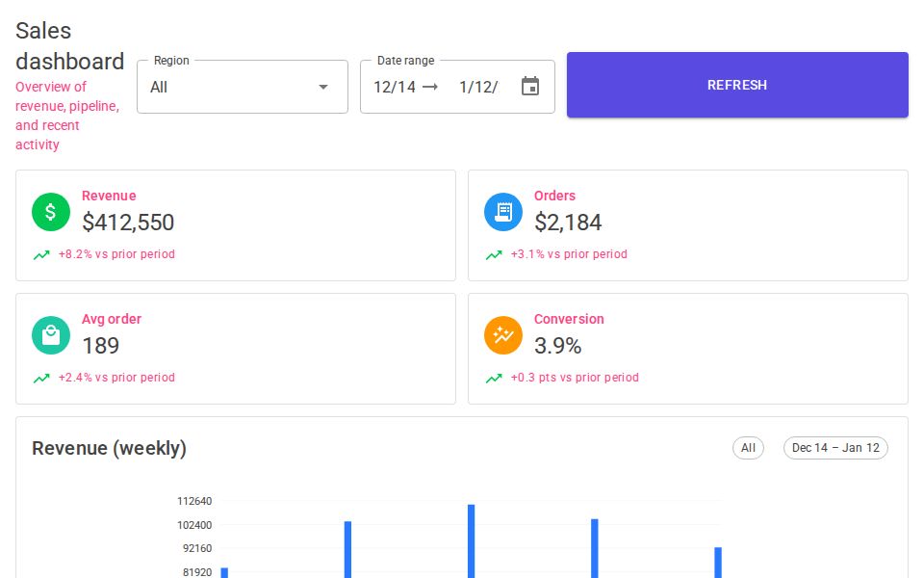
Task: Click the Avg order shopping bag icon
Action: (x=51, y=335)
